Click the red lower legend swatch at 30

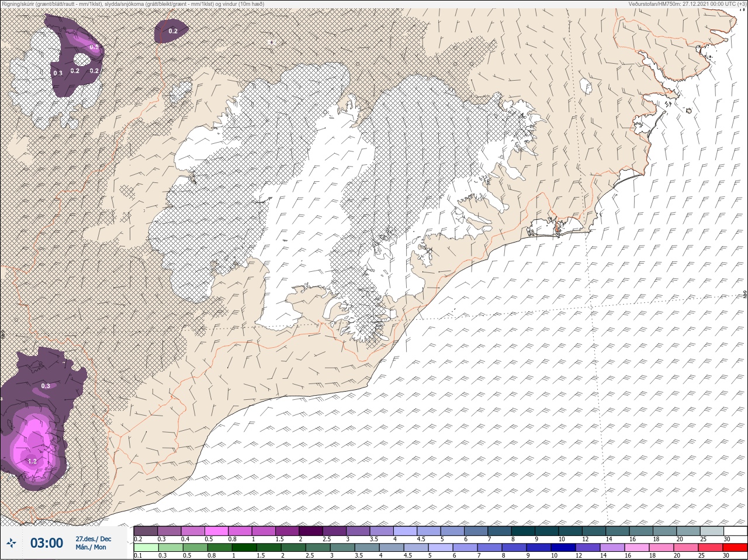[x=735, y=548]
